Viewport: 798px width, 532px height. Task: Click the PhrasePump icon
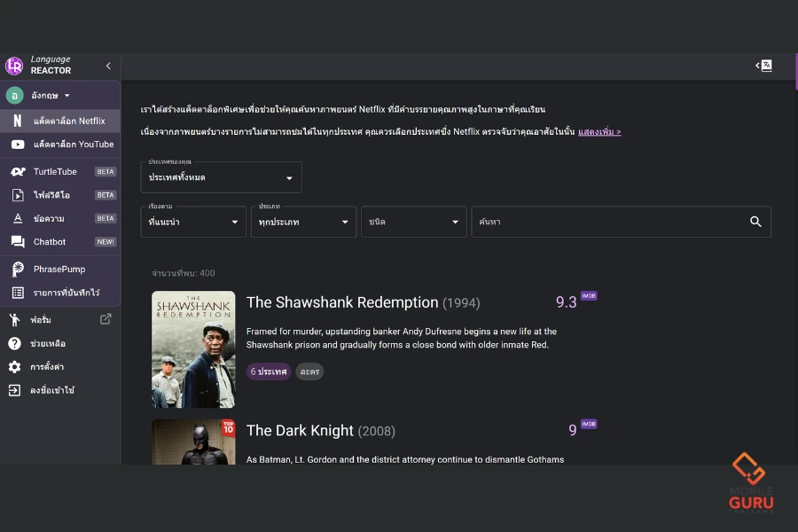[x=18, y=270]
